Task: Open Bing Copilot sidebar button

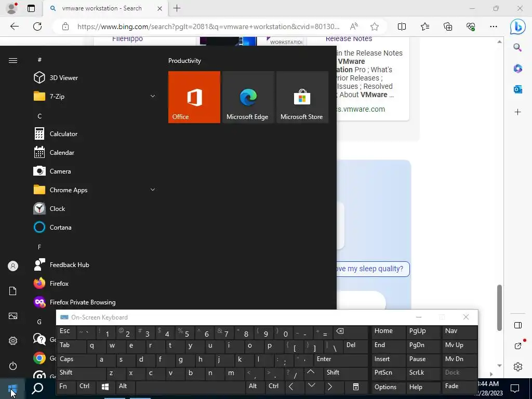Action: pos(518,26)
